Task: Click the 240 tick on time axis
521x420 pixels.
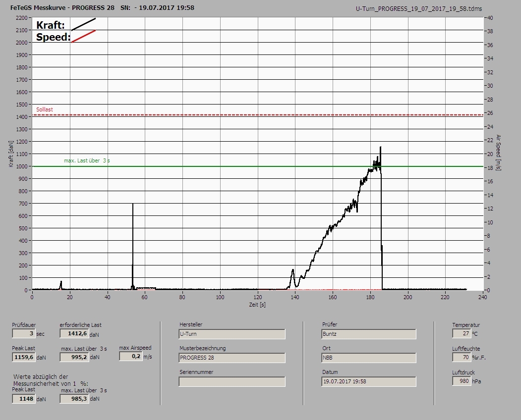Action: [x=483, y=297]
